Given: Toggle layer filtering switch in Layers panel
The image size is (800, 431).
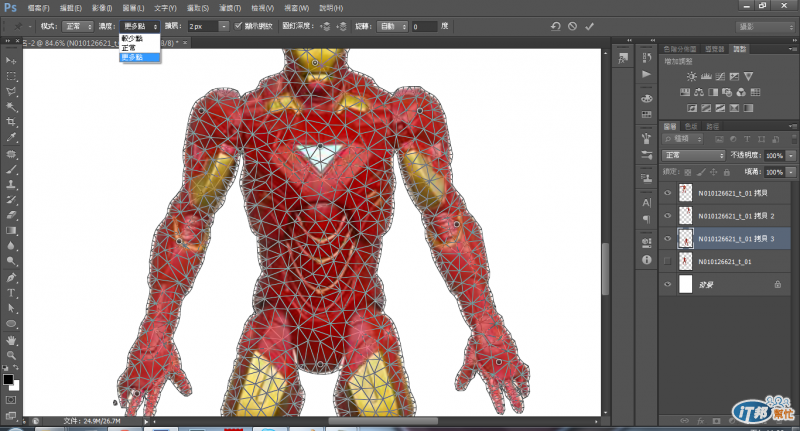Looking at the screenshot, I should pyautogui.click(x=794, y=139).
